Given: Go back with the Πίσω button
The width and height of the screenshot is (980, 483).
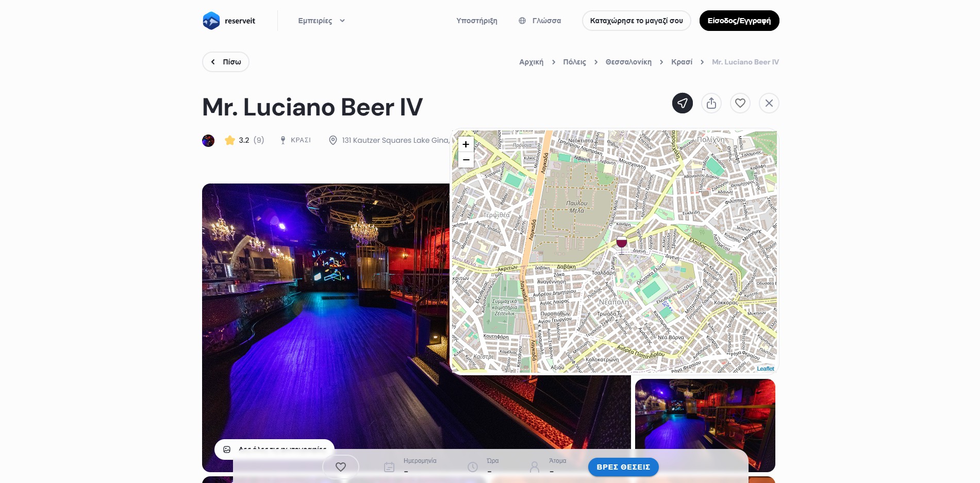Looking at the screenshot, I should coord(226,62).
